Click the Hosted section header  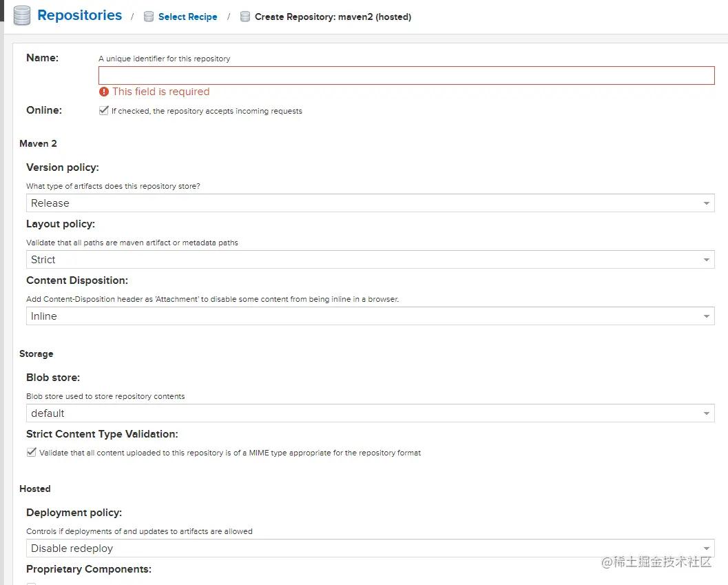pos(34,489)
